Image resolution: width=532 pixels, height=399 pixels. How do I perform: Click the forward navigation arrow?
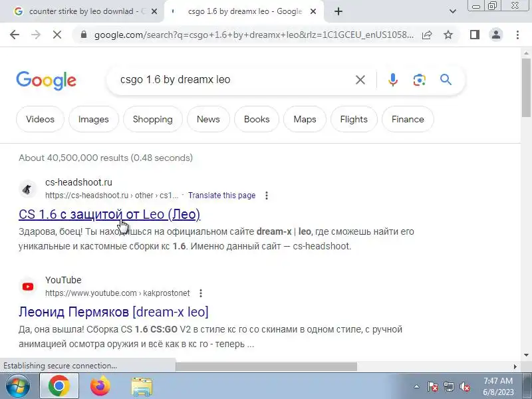pos(36,35)
